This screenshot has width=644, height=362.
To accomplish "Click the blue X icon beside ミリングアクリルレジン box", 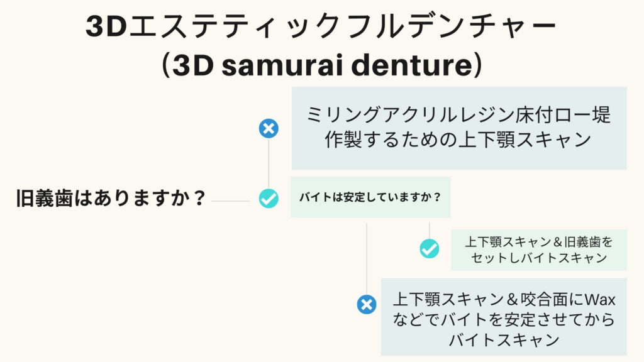I will pos(269,128).
